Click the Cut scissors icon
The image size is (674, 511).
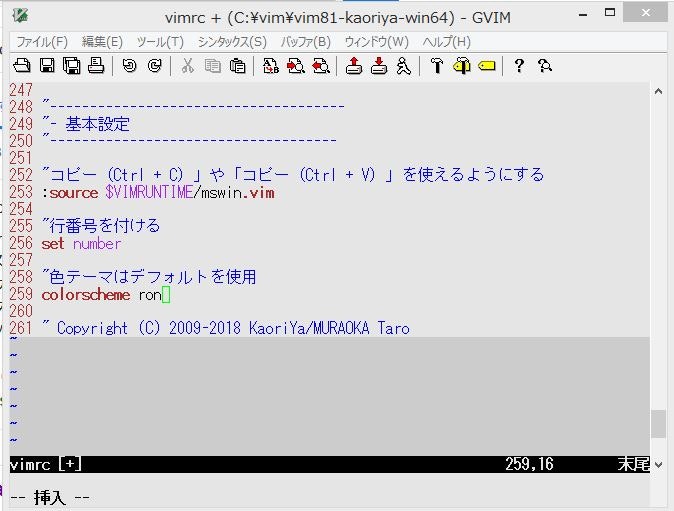pos(187,66)
